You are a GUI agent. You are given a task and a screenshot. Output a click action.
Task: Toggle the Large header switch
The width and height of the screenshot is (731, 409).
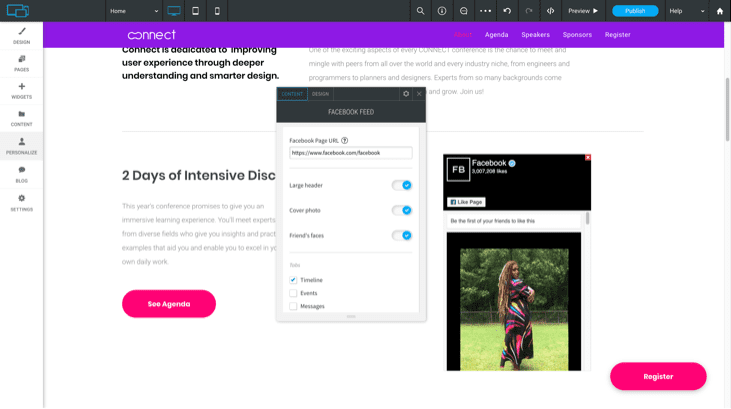[401, 185]
